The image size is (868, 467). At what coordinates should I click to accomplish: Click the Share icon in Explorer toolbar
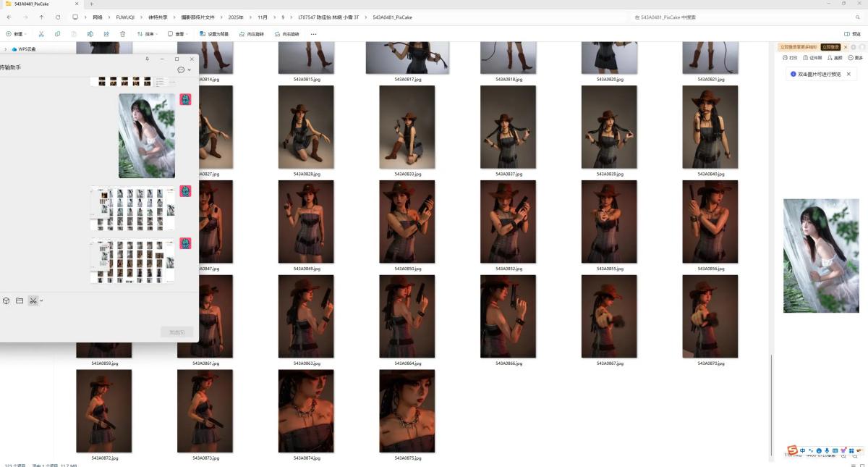tap(106, 34)
